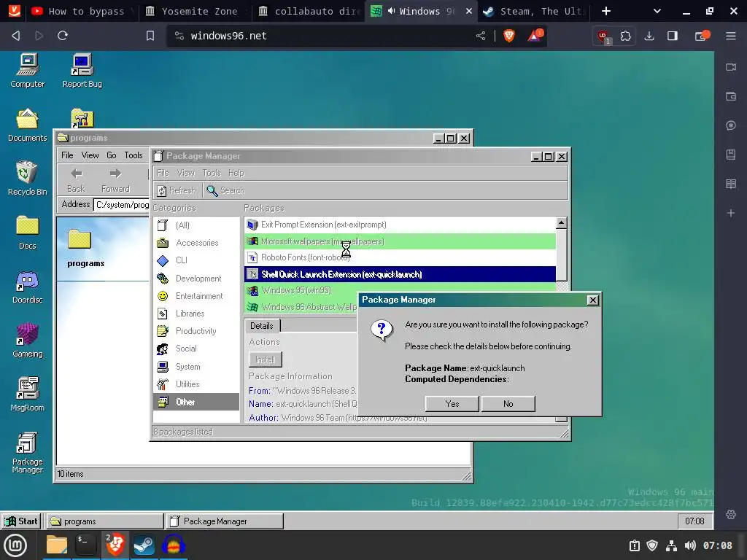Select Shell Quick Launch Extension package
Viewport: 747px width, 560px height.
click(400, 274)
